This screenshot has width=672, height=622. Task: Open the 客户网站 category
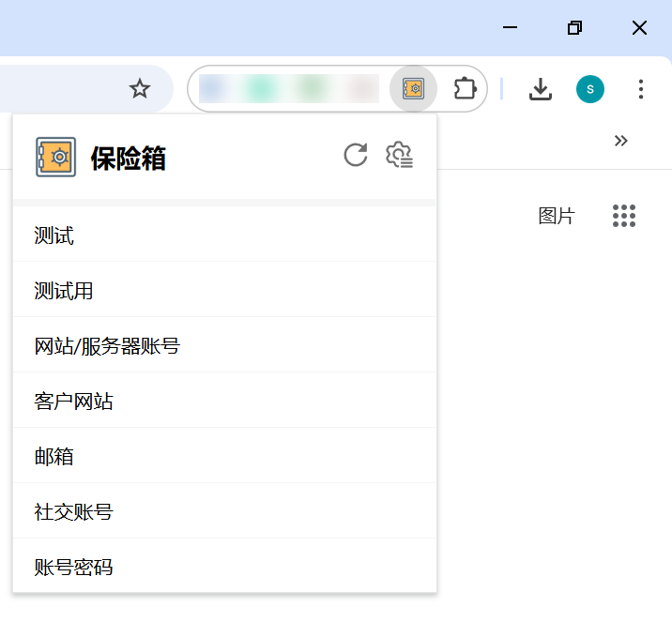(74, 402)
